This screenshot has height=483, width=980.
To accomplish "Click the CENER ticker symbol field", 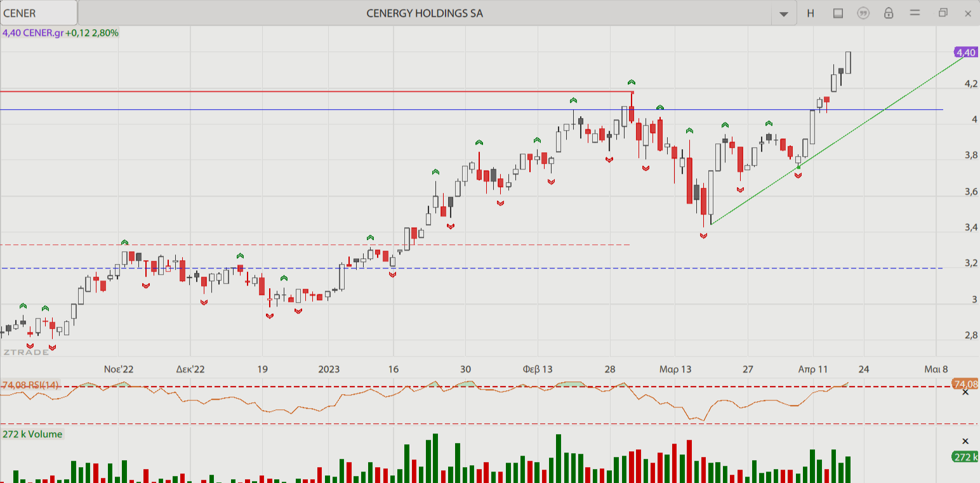I will tap(39, 13).
